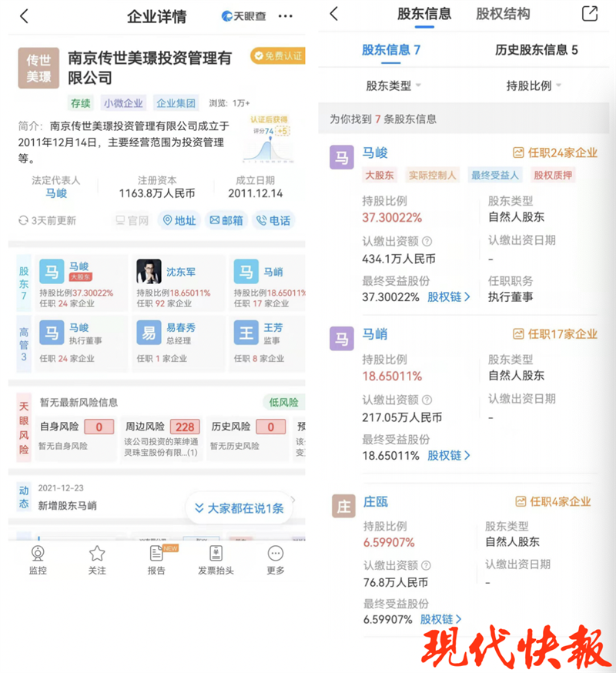Screen dimensions: 616x673
Task: Open the 评分74 score chart
Action: [269, 139]
